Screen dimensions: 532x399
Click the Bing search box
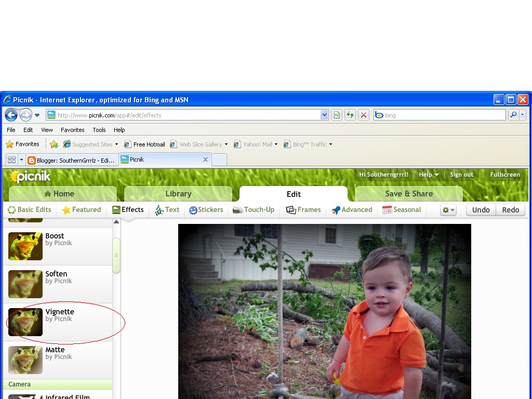(440, 115)
